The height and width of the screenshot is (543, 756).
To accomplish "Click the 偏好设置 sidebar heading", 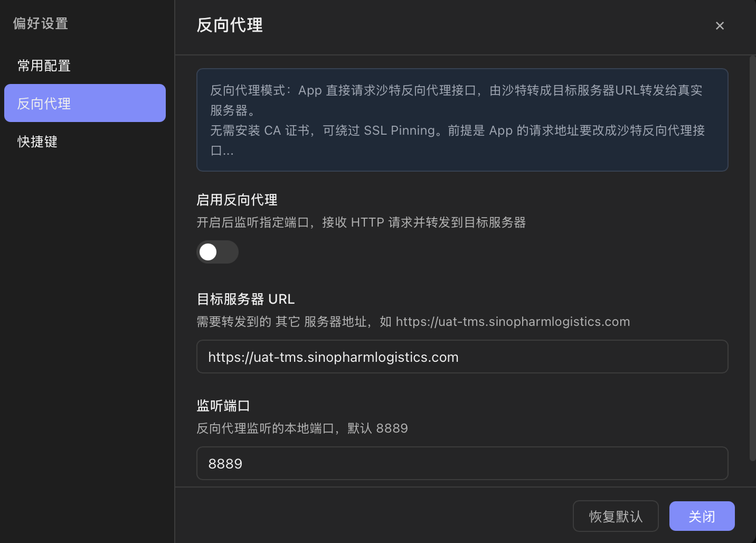I will point(41,23).
